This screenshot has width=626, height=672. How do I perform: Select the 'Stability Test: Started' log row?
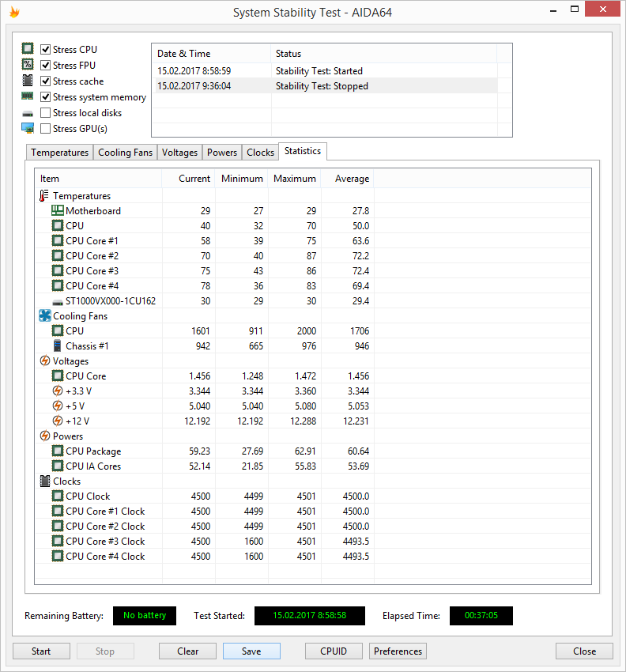click(x=325, y=70)
